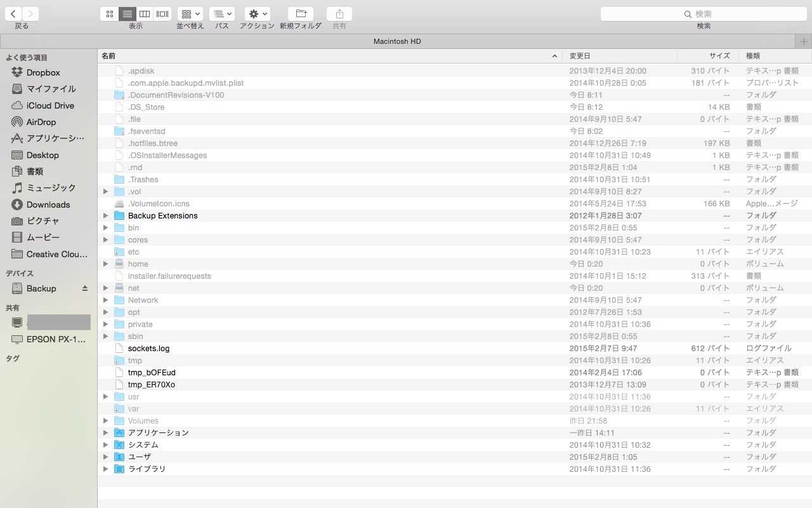The width and height of the screenshot is (812, 508).
Task: Switch to icon view in toolbar
Action: tap(110, 14)
